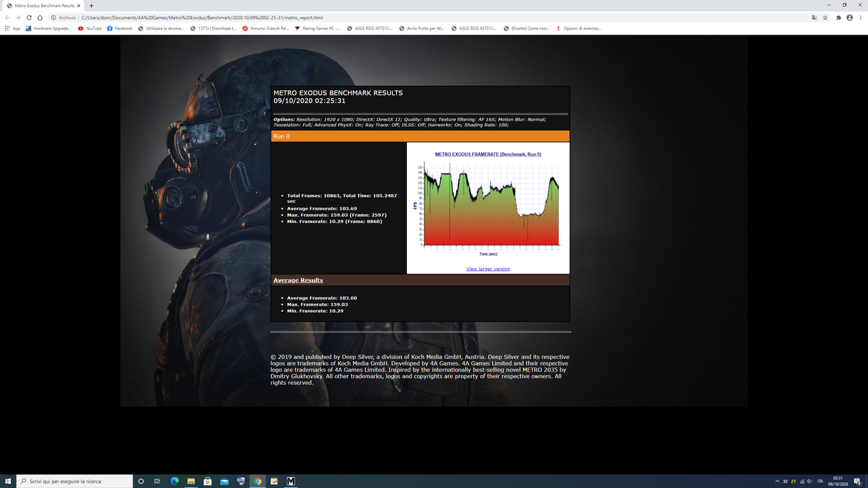The width and height of the screenshot is (868, 488).
Task: Open the Windows Start menu
Action: click(x=7, y=481)
